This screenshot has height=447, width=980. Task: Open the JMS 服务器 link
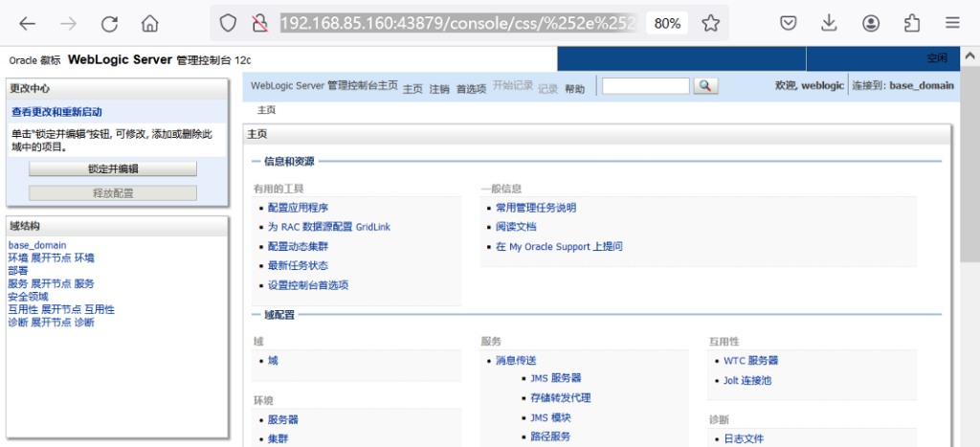click(556, 378)
